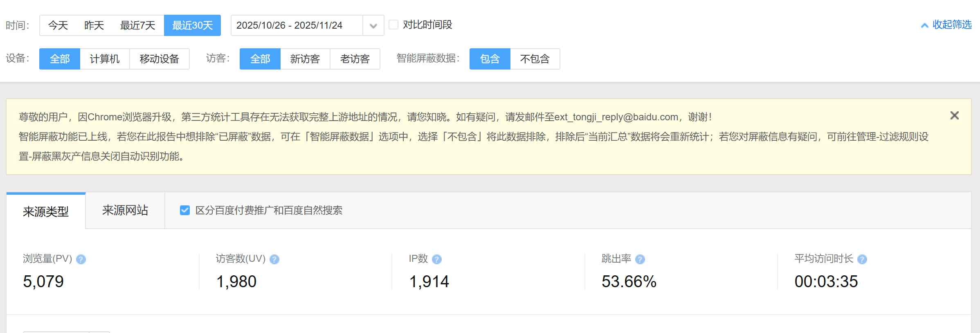Open the date range dropdown arrow
Screen dimensions: 980x333
point(373,26)
